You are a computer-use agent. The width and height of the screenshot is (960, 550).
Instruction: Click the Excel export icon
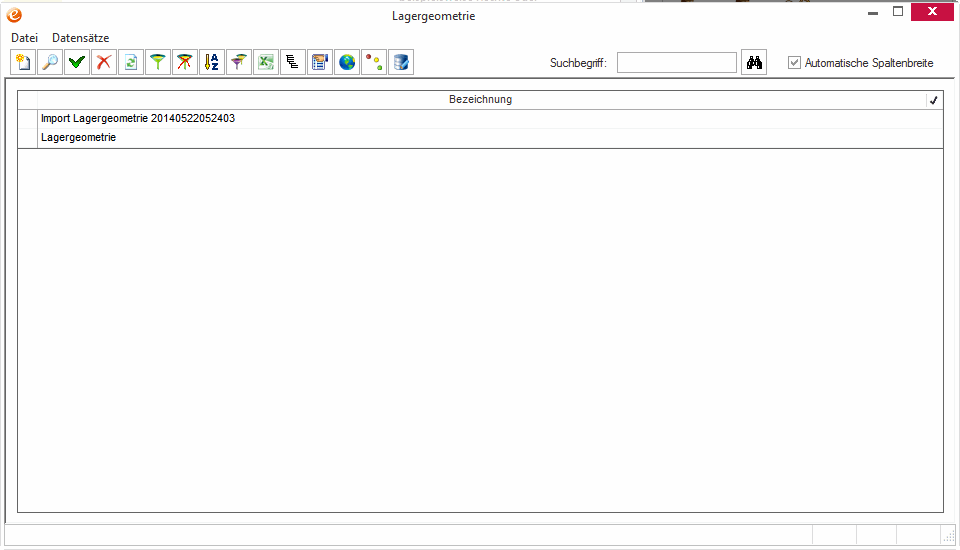pos(266,62)
